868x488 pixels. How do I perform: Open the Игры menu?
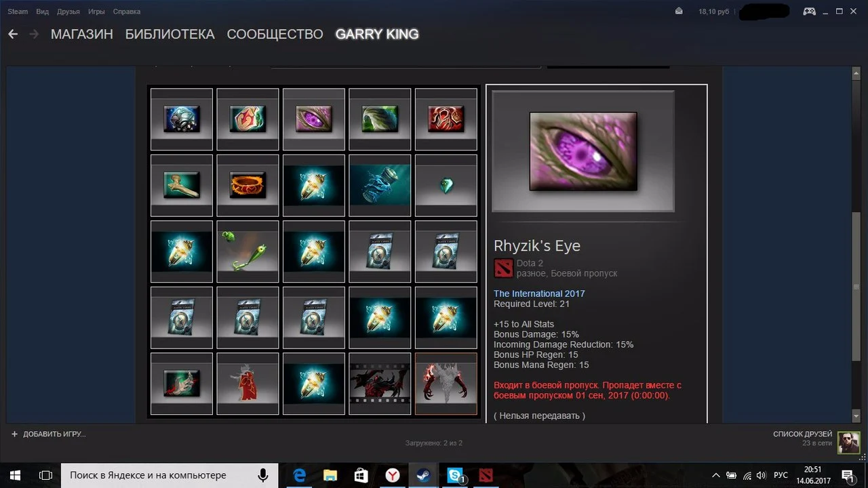pos(96,12)
